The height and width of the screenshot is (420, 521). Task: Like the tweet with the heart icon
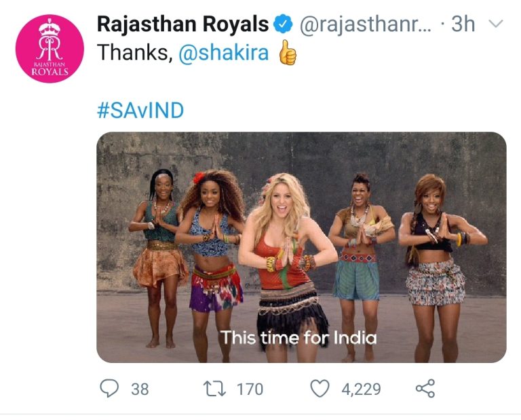(319, 388)
